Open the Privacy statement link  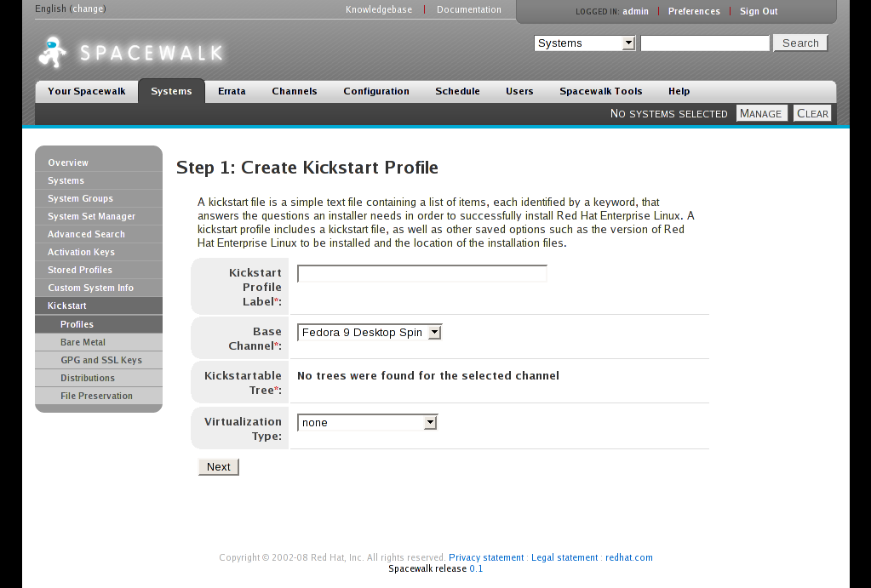(x=486, y=557)
